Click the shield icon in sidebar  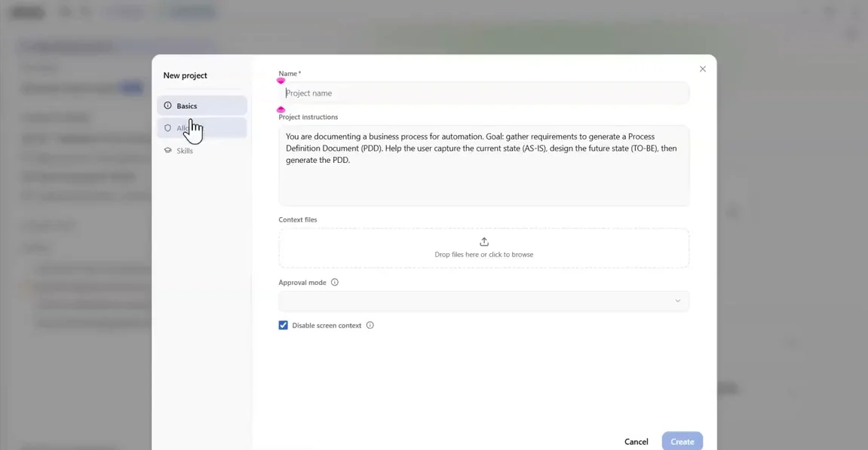[x=167, y=128]
